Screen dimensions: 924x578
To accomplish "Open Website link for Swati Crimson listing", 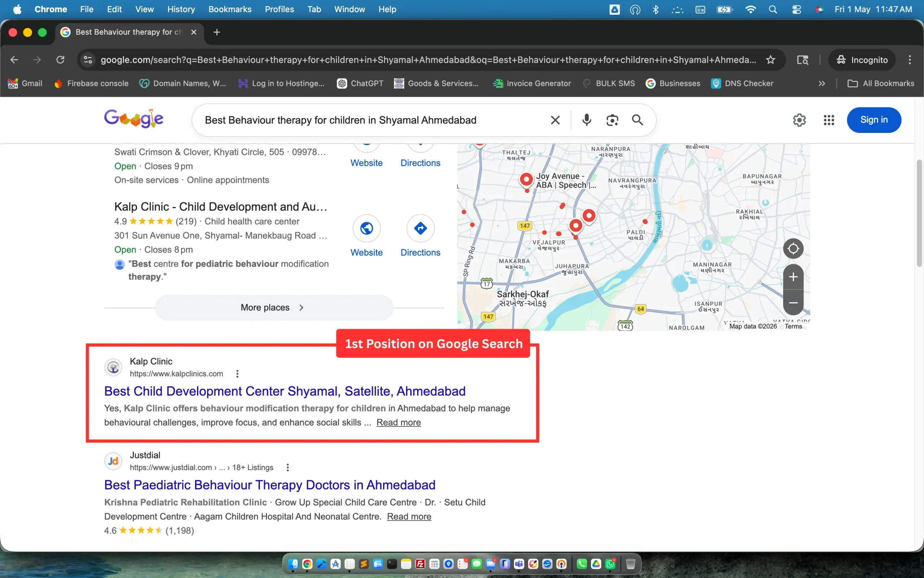I will [367, 163].
